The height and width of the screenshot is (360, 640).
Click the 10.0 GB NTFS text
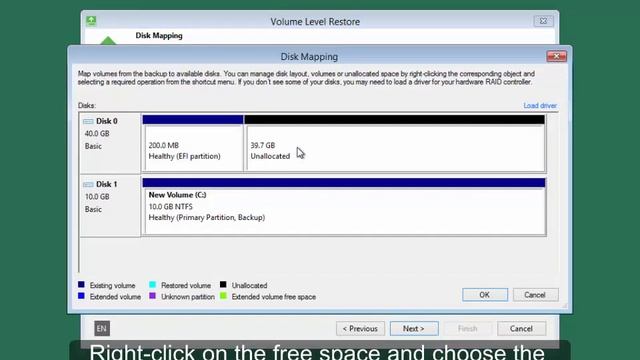(171, 207)
